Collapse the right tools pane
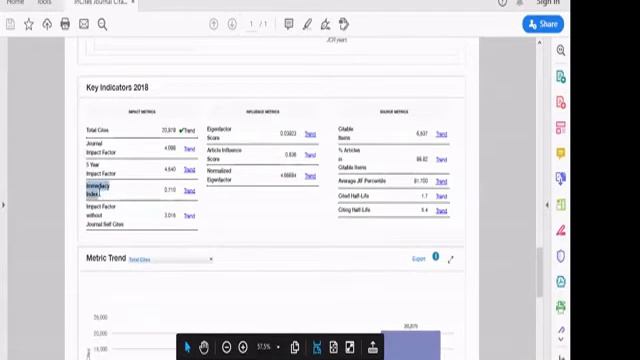This screenshot has width=640, height=360. pyautogui.click(x=547, y=204)
